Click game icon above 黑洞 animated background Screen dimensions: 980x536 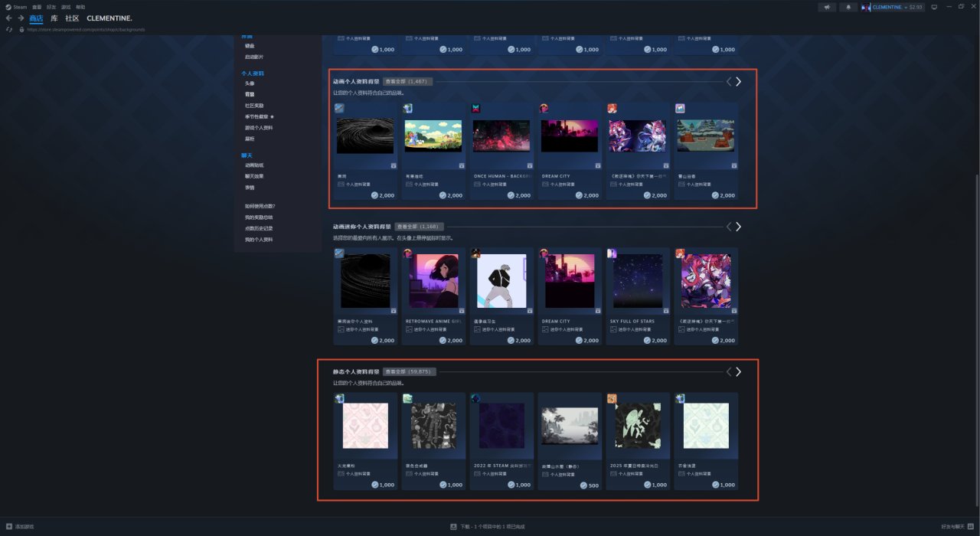[339, 108]
